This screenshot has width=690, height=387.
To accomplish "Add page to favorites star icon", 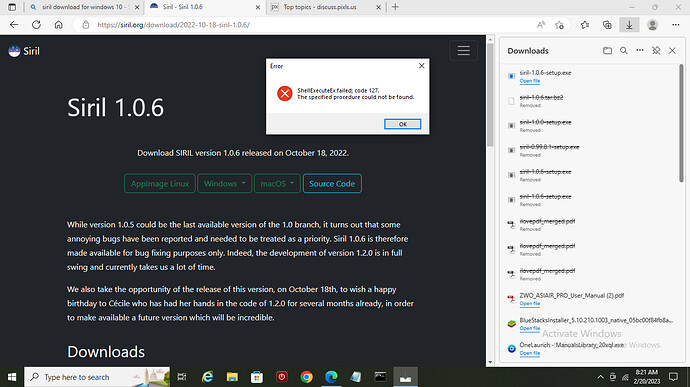I will (x=559, y=25).
